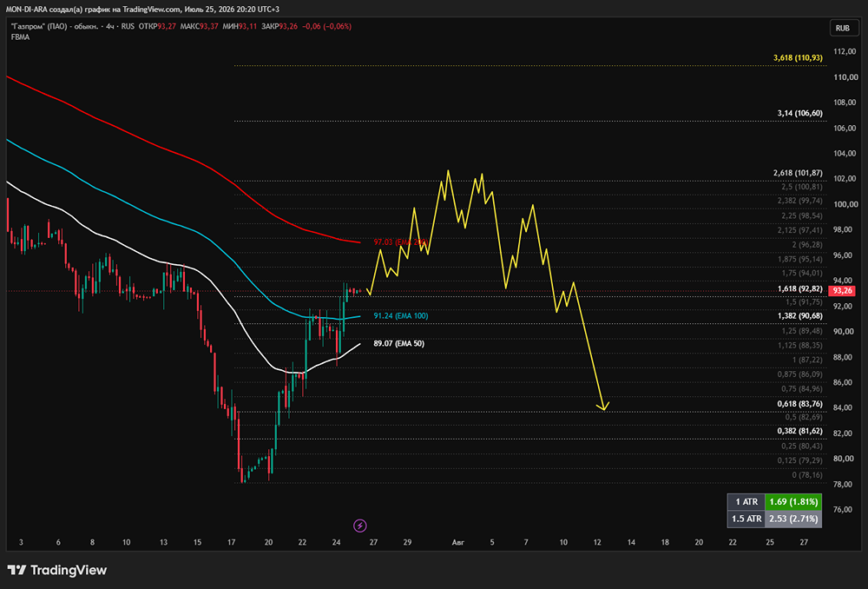Screen dimensions: 868x589
Task: Click the 1 ATR value cell 1.69
Action: 793,502
